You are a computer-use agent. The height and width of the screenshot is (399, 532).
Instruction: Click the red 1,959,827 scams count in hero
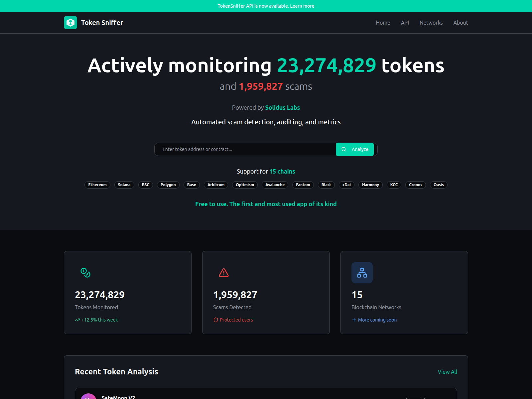261,86
